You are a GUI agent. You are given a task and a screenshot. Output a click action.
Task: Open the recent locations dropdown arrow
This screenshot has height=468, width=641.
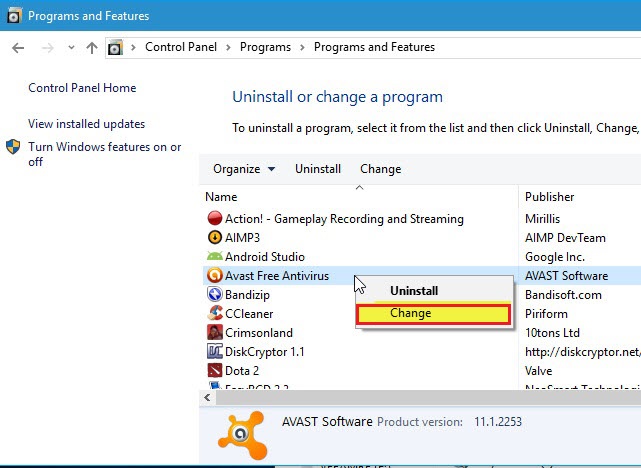tap(71, 47)
